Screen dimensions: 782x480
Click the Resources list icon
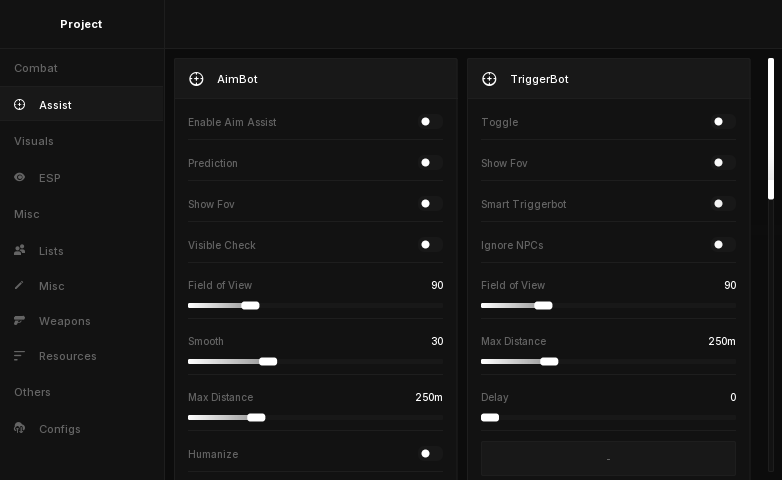point(20,356)
